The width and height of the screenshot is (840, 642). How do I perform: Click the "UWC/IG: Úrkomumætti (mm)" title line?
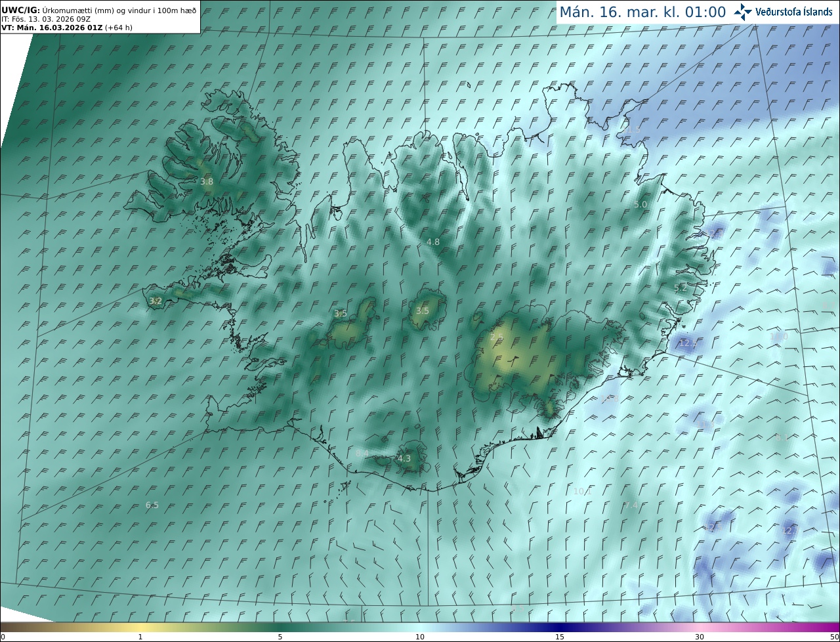click(x=99, y=11)
